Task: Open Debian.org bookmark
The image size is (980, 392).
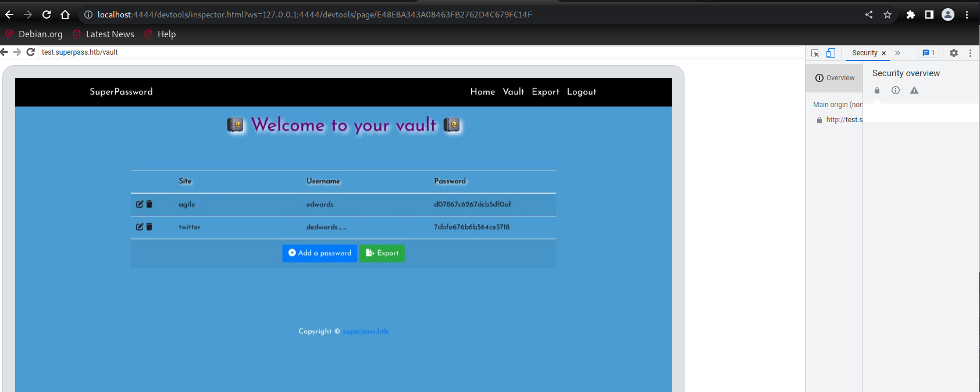Action: [34, 34]
